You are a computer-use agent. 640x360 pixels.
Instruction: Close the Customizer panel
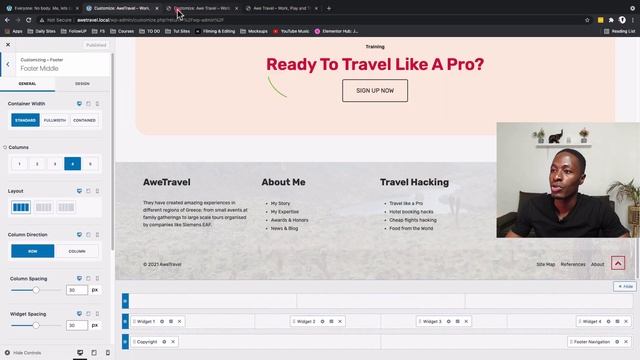point(8,44)
